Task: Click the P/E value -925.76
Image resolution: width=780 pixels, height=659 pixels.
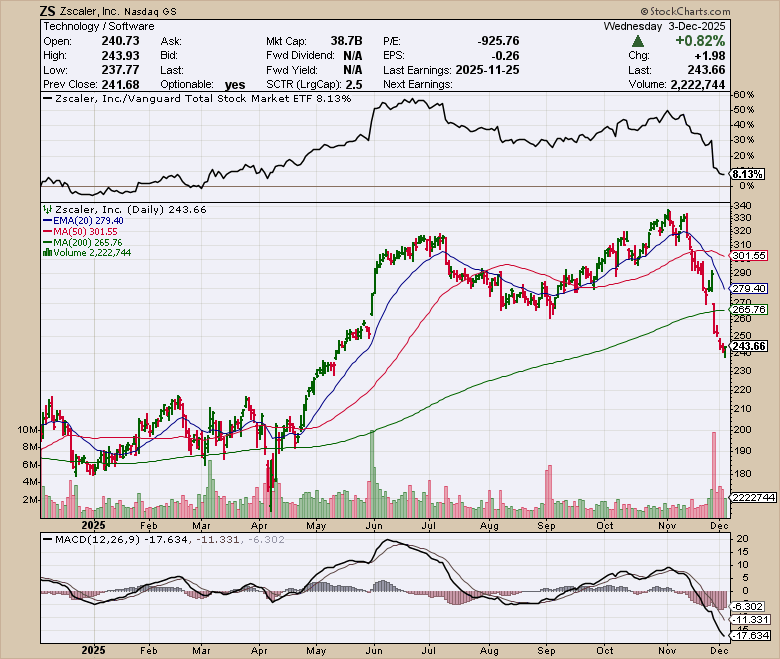Action: click(498, 41)
